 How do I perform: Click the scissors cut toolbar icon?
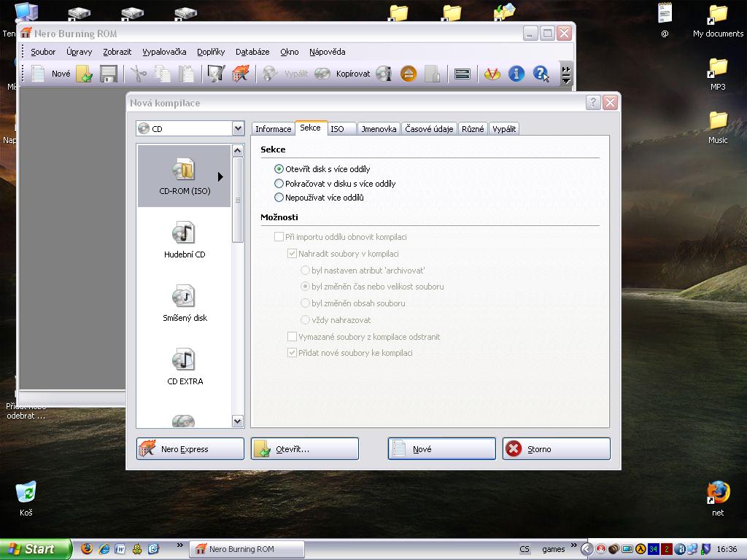pos(138,74)
